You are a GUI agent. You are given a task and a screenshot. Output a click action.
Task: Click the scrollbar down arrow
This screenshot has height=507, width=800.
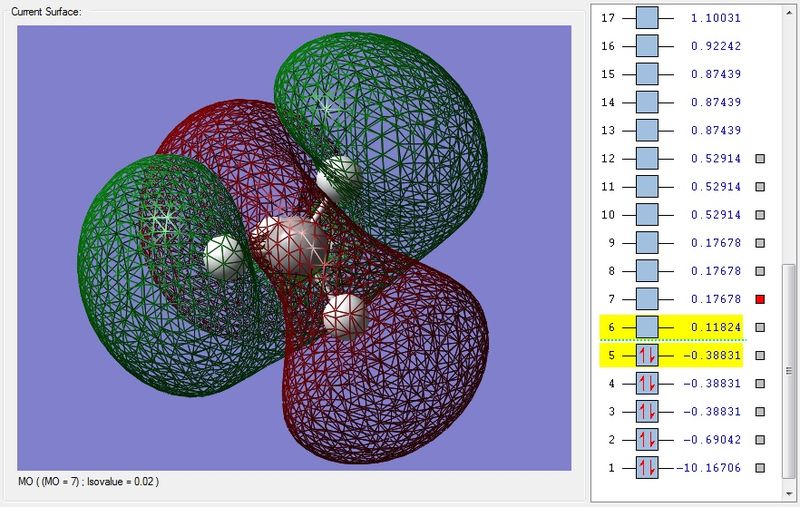click(789, 494)
